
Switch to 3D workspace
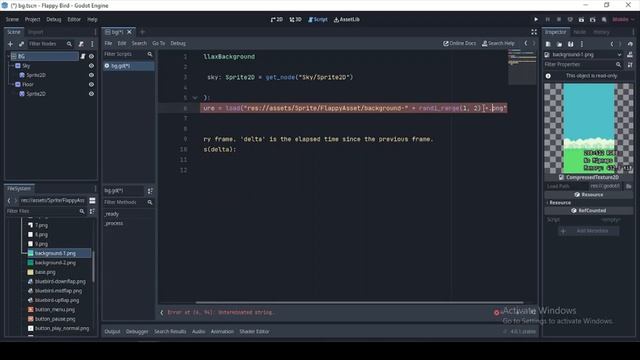(296, 19)
